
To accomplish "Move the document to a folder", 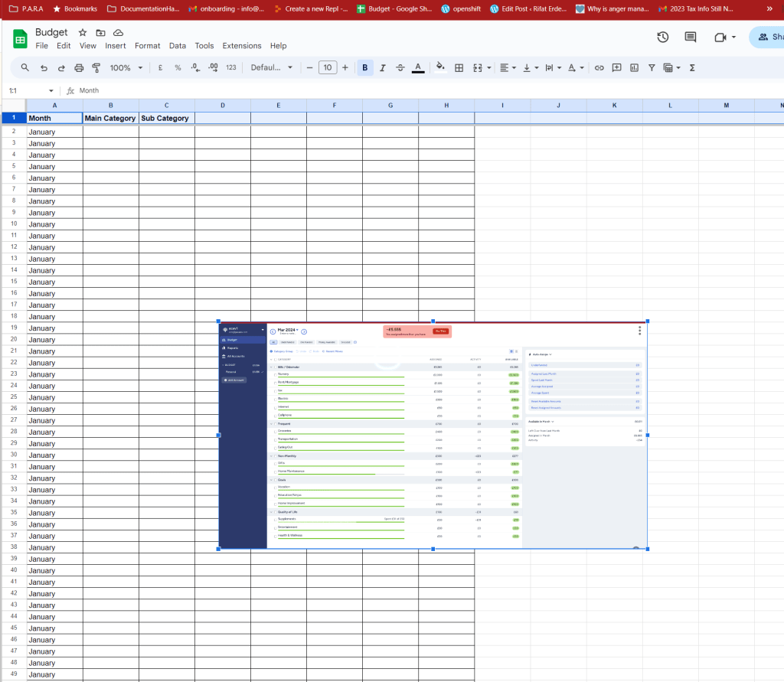I will click(100, 32).
